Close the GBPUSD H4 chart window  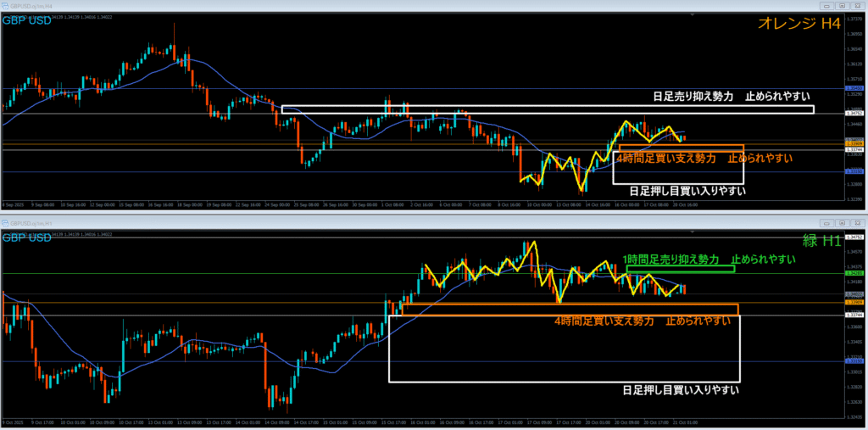click(x=856, y=5)
